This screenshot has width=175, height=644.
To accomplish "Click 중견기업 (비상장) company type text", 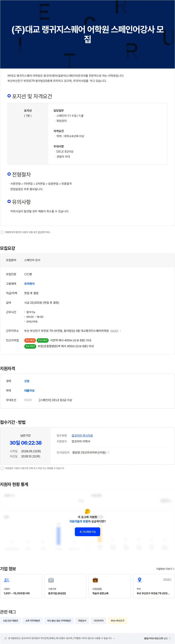I will click(x=57, y=593).
